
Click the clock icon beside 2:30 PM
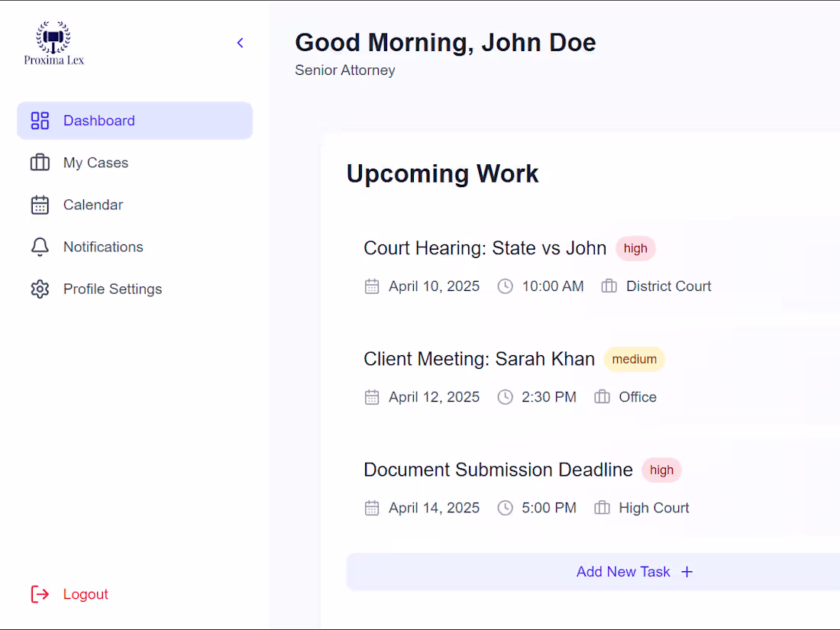tap(506, 398)
